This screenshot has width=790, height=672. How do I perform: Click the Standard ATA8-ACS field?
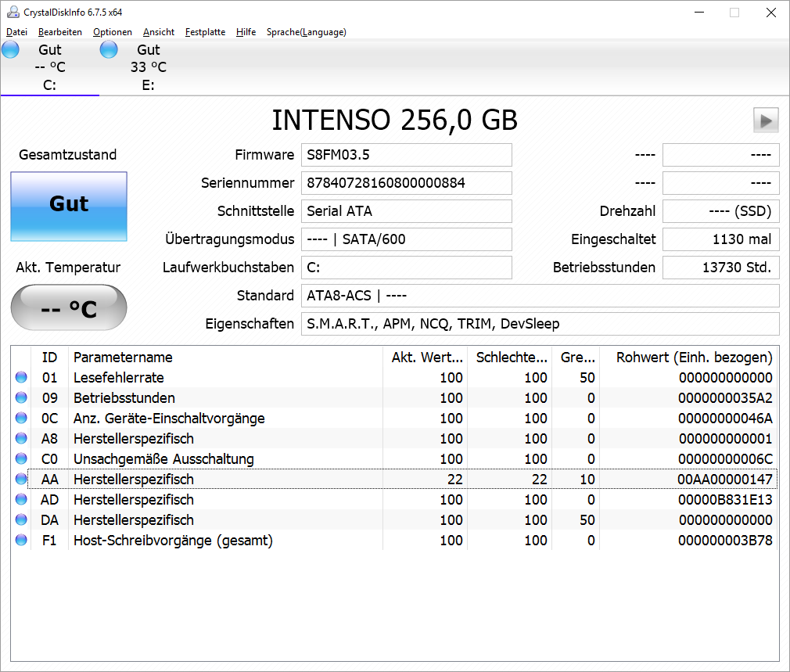[540, 296]
